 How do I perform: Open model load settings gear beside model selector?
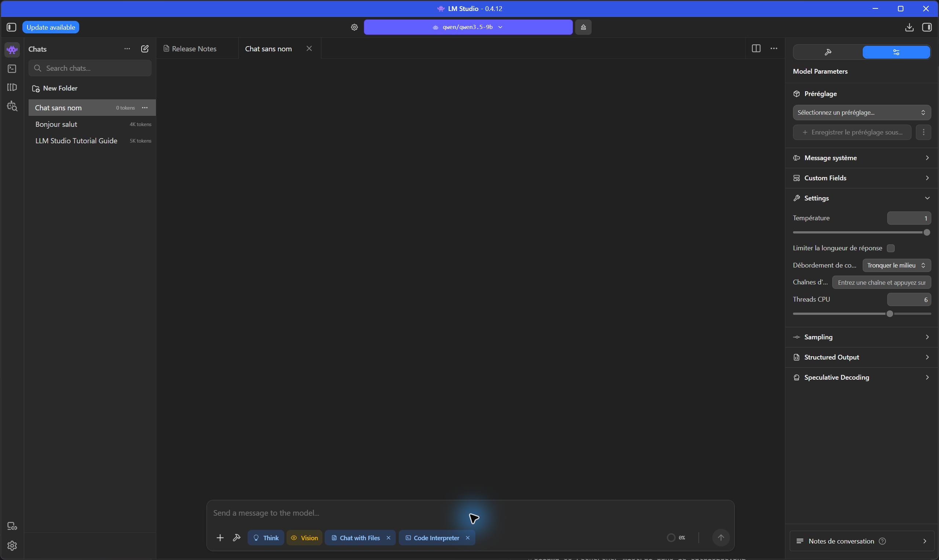pyautogui.click(x=354, y=27)
